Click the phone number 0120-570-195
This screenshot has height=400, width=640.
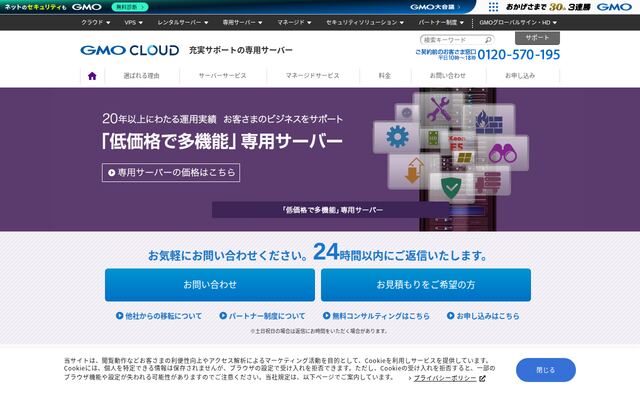(519, 55)
